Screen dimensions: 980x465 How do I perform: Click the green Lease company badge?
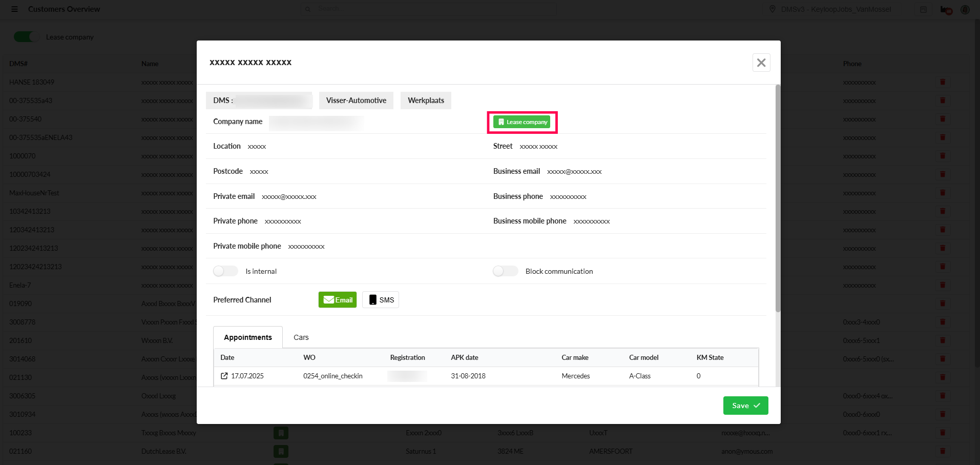pos(522,122)
